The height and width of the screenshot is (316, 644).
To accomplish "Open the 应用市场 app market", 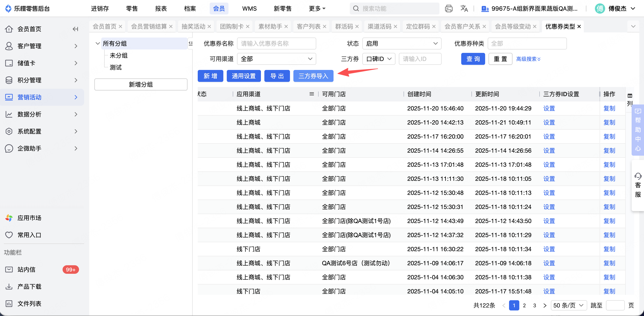I will [x=29, y=218].
